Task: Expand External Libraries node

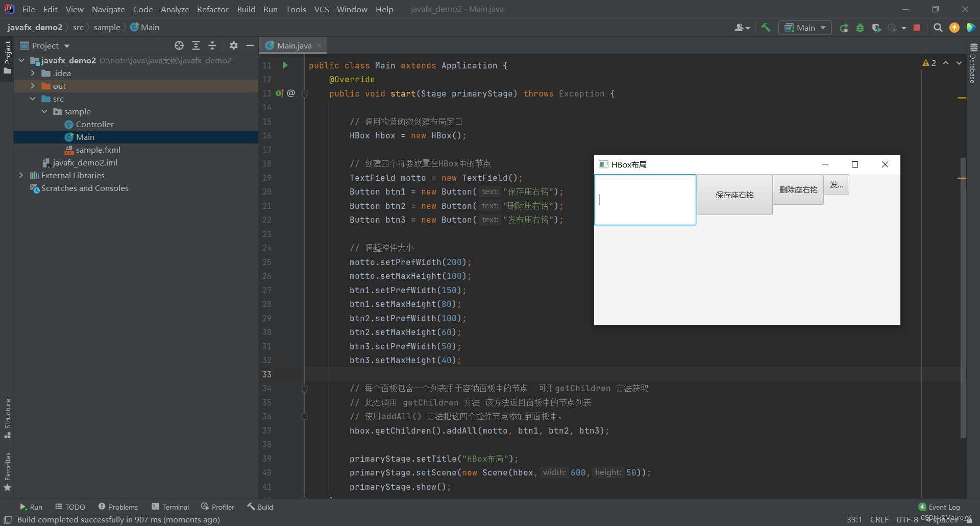Action: coord(21,175)
